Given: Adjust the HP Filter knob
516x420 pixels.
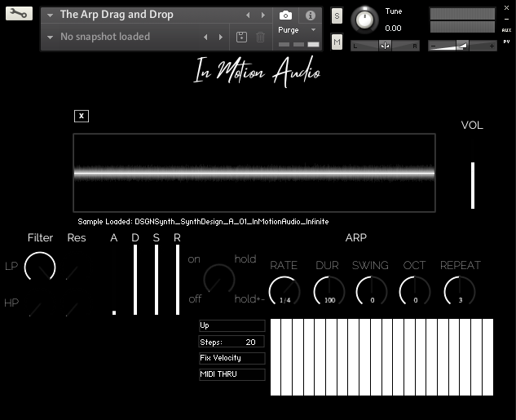Looking at the screenshot, I should 35,310.
